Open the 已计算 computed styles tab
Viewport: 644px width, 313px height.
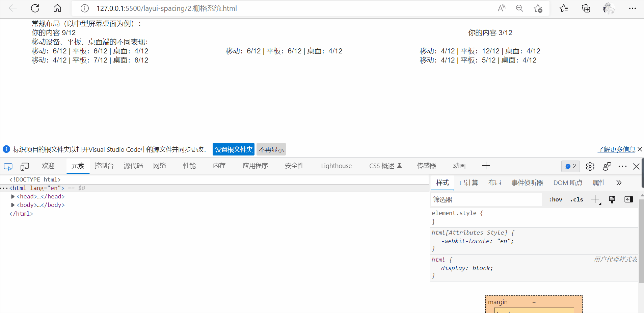pos(468,183)
